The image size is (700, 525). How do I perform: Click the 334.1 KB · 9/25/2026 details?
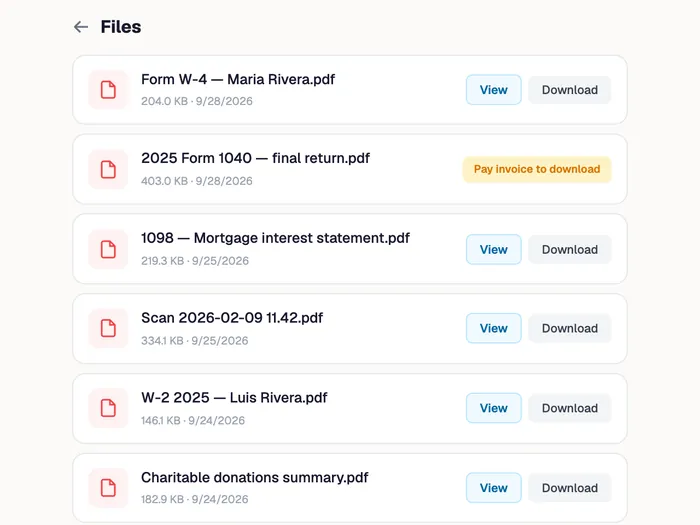[x=195, y=341]
